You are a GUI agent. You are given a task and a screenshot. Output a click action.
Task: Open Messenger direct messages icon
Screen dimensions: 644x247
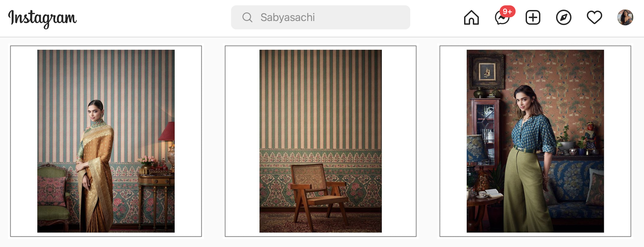coord(502,18)
